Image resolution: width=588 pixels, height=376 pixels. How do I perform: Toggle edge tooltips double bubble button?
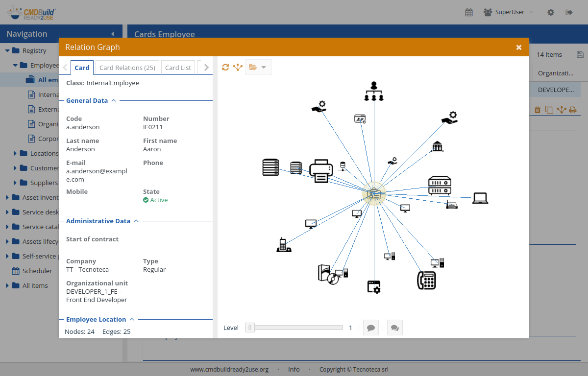coord(395,328)
